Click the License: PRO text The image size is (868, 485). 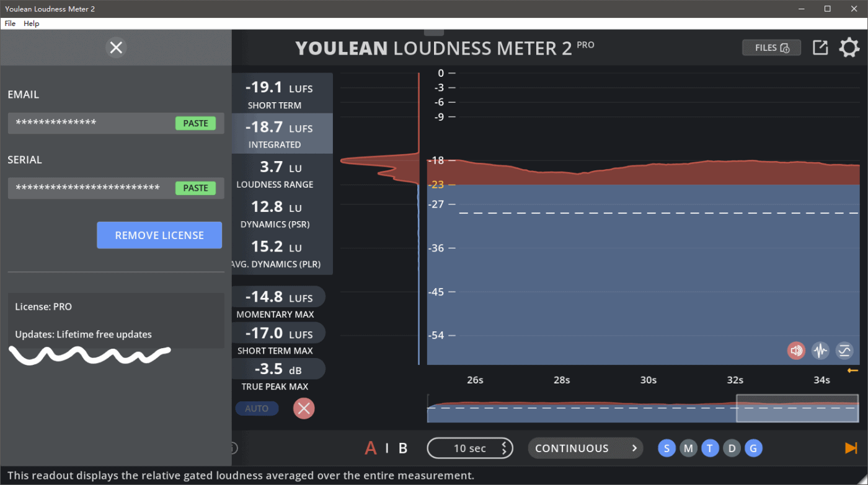coord(43,307)
